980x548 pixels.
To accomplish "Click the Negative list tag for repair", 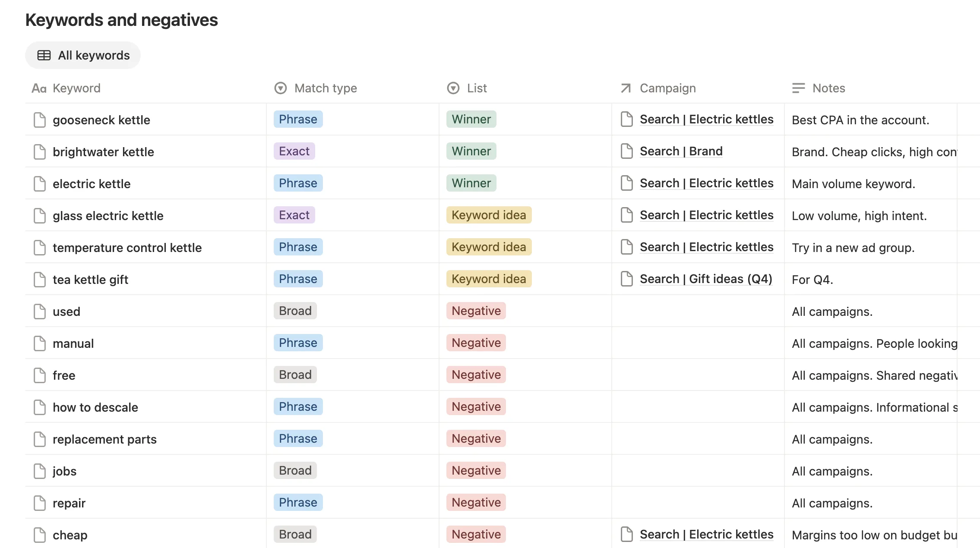I will pyautogui.click(x=476, y=502).
